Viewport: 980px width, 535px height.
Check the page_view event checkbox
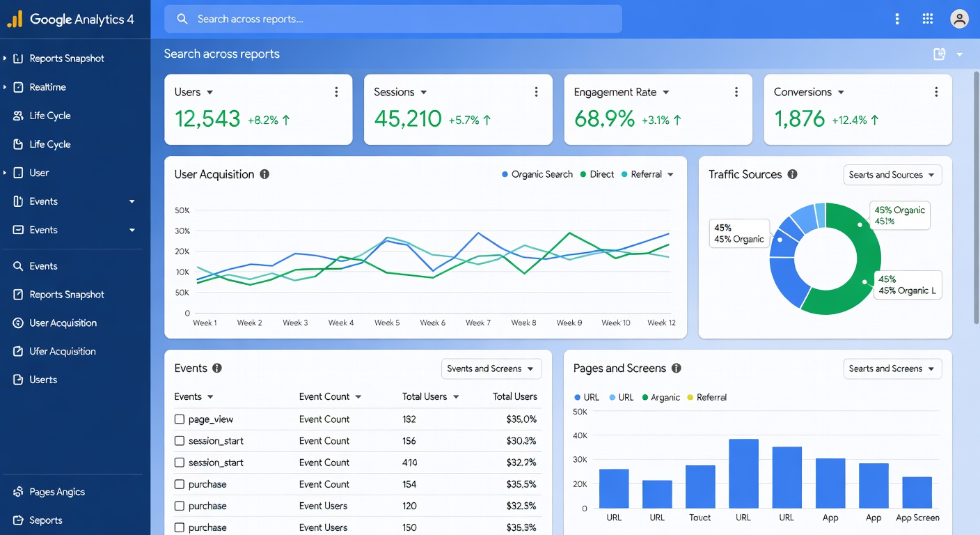pos(179,419)
